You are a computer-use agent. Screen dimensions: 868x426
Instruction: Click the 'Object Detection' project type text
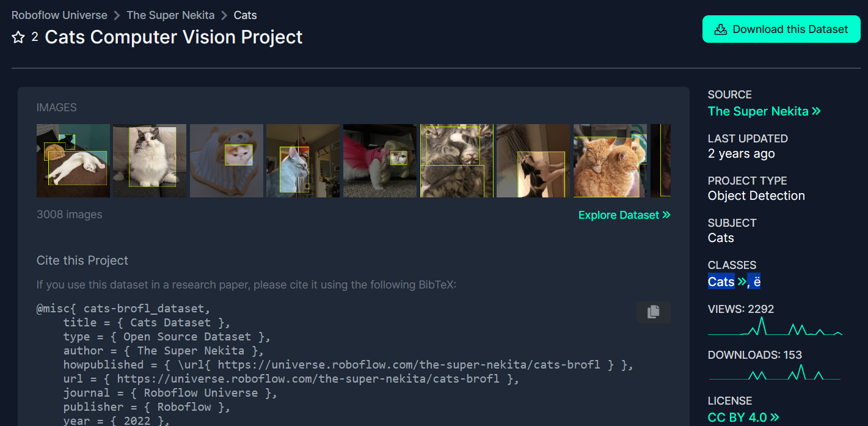coord(756,196)
